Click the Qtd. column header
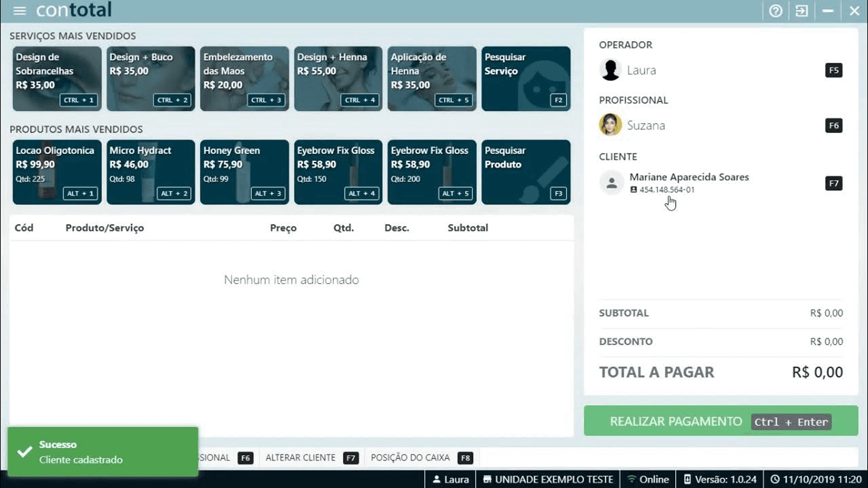This screenshot has height=488, width=868. (x=344, y=228)
